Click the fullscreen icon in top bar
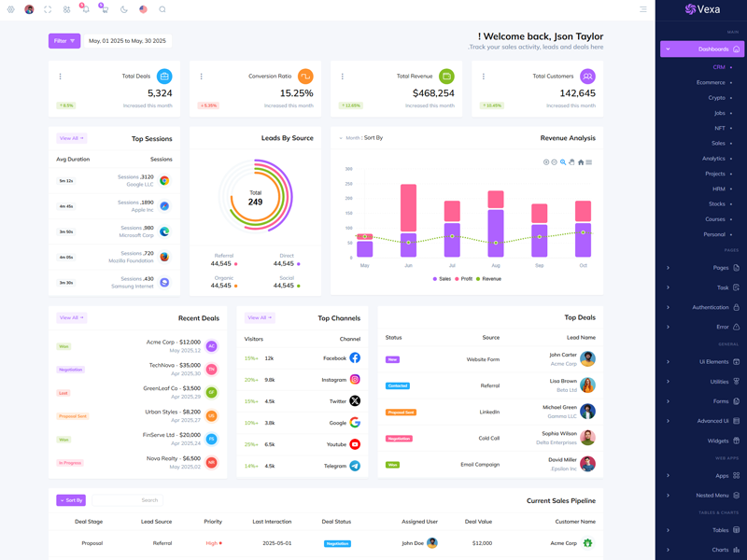 pos(48,9)
